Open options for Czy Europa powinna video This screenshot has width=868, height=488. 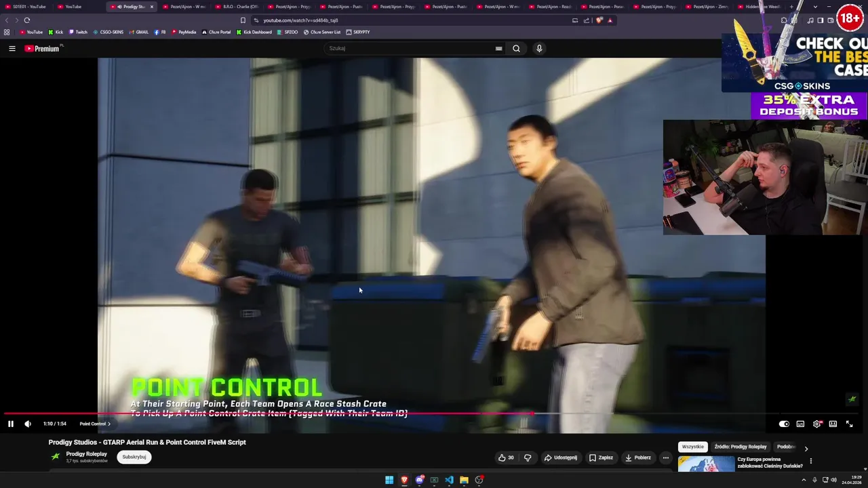coord(810,461)
